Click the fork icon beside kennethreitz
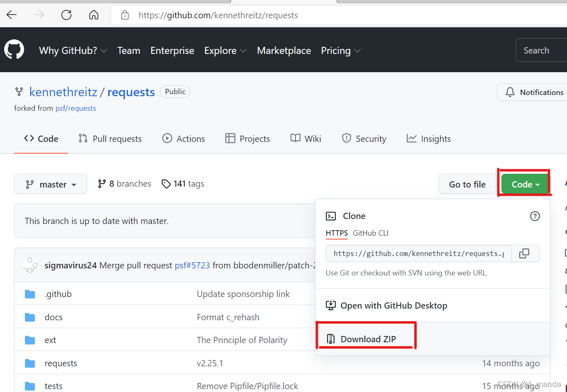 19,92
